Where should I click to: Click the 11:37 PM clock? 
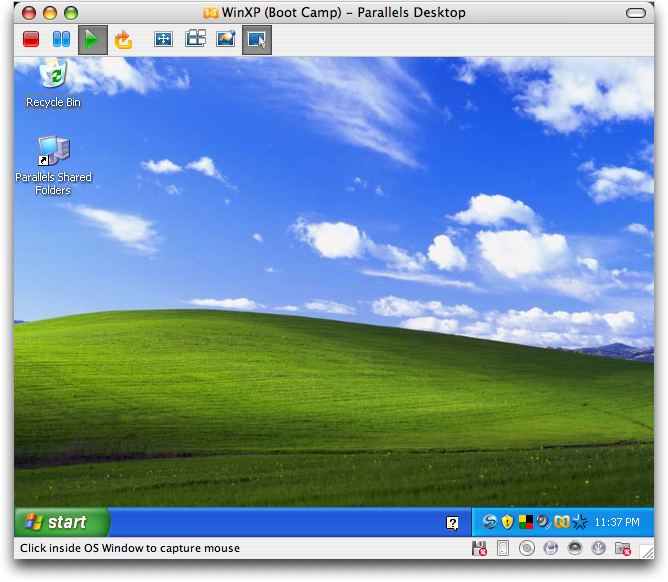(x=617, y=522)
